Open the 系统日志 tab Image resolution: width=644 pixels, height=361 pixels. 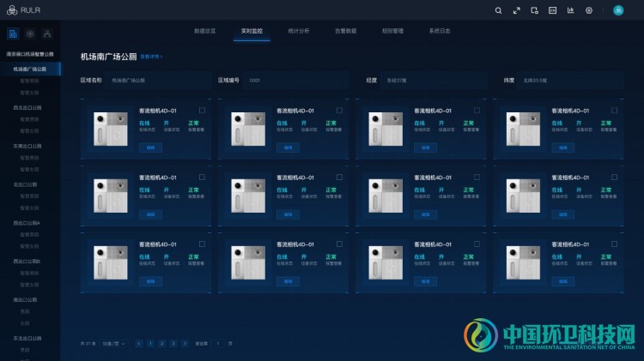coord(439,30)
